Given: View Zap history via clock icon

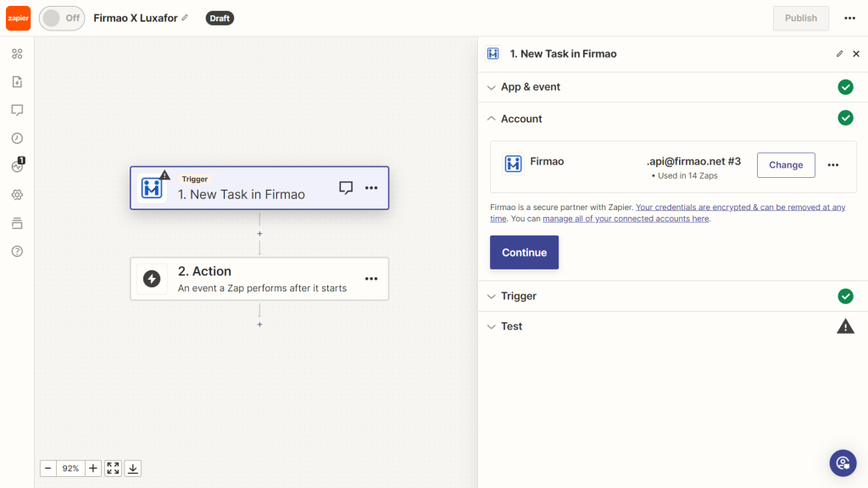Looking at the screenshot, I should tap(17, 137).
